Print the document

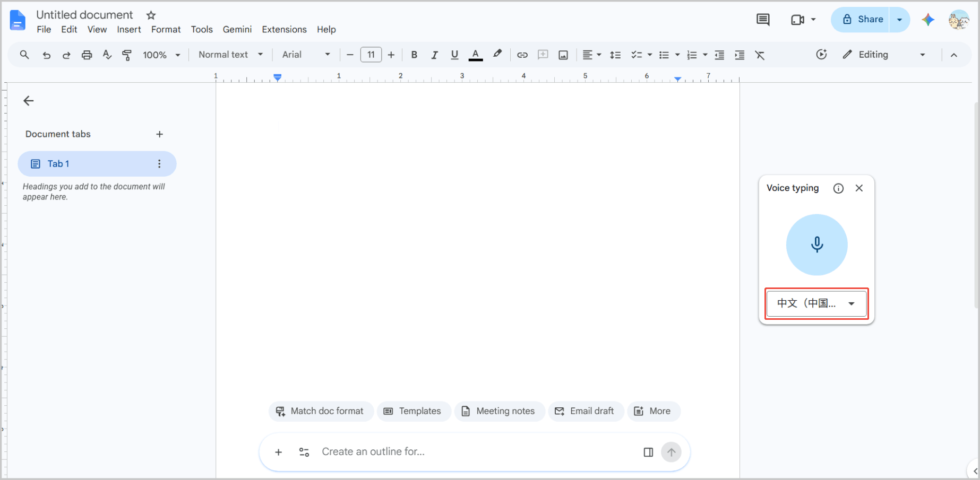(87, 55)
